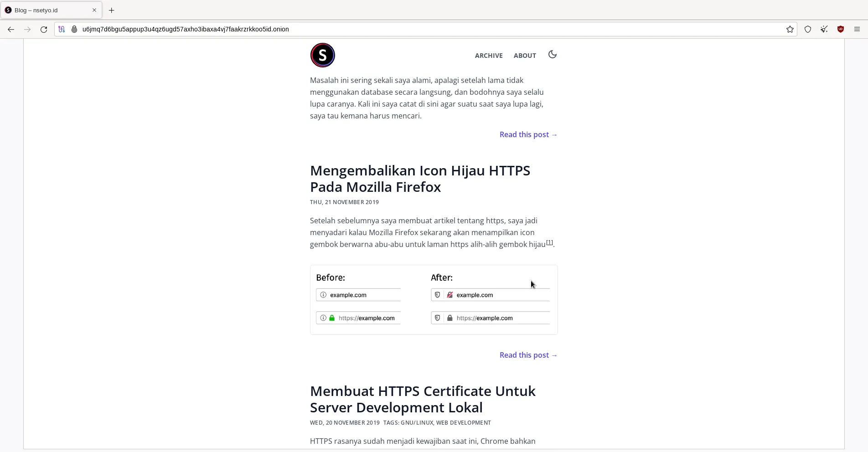Bookmark this page with the star
Image resolution: width=868 pixels, height=452 pixels.
point(790,29)
